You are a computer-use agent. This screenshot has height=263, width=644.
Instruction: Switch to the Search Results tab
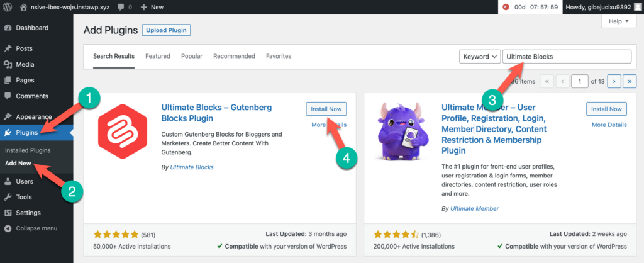point(114,56)
